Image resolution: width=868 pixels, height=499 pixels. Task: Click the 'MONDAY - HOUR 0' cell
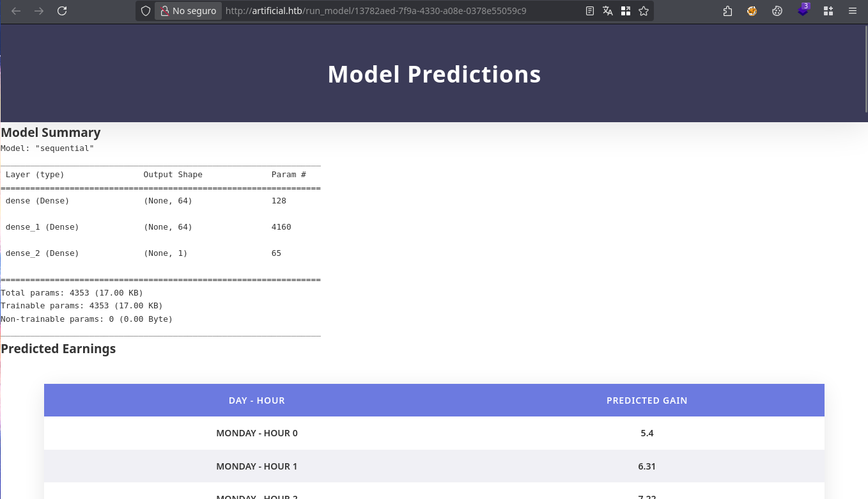pos(257,433)
